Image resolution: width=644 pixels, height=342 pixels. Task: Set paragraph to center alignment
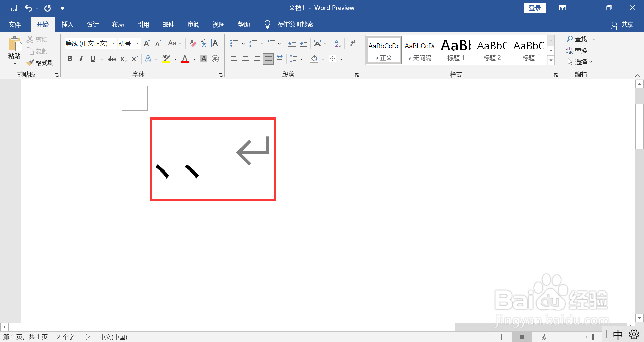pyautogui.click(x=246, y=59)
